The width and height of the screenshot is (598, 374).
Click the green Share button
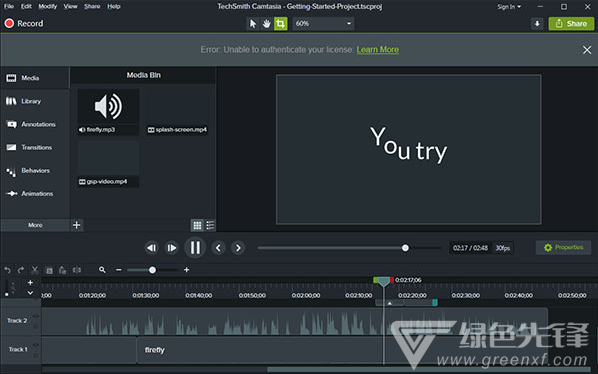coord(571,24)
